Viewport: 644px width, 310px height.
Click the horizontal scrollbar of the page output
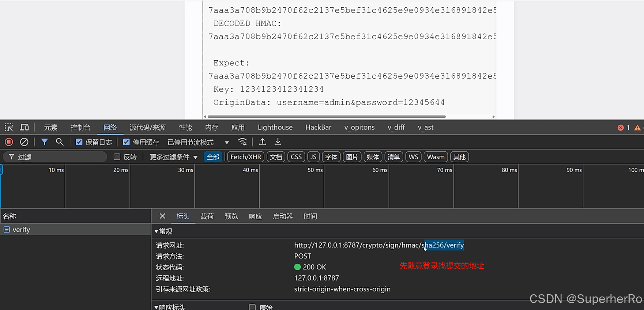click(x=327, y=117)
